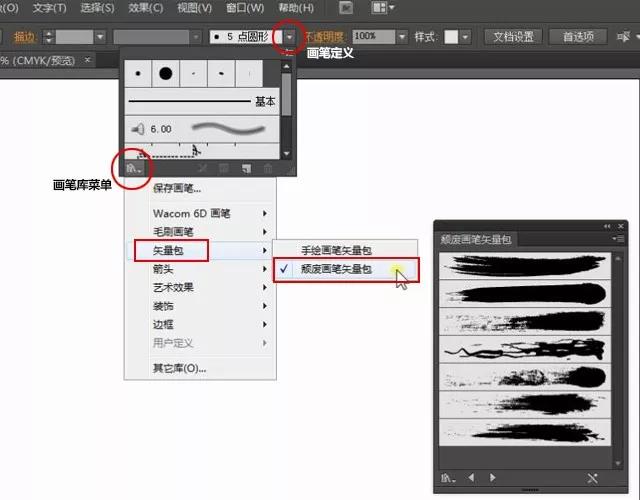Screen dimensions: 640x500
Task: Select the last grunge brush stroke at bottom
Action: tap(525, 433)
